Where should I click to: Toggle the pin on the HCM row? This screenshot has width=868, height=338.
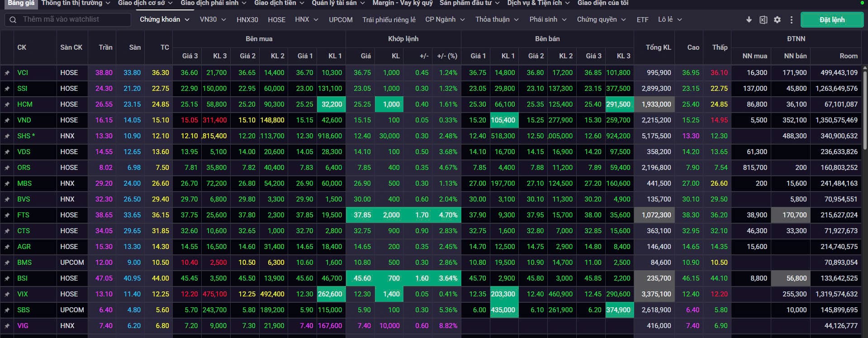(x=7, y=104)
